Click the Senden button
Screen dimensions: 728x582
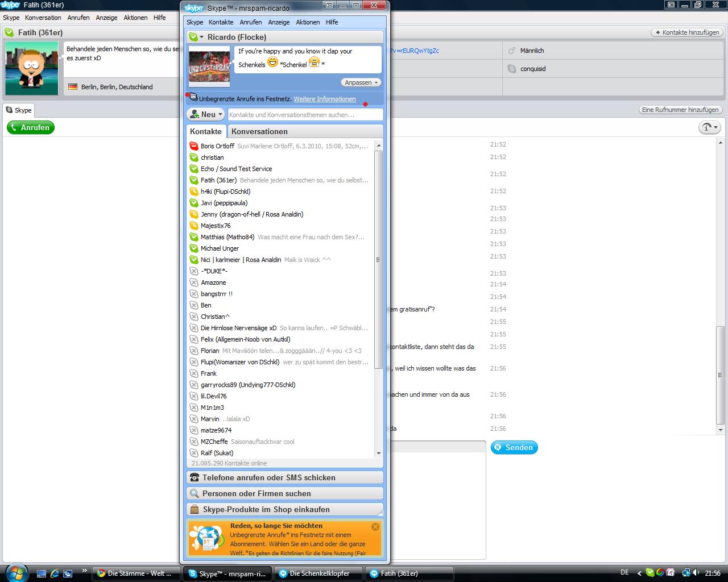[x=514, y=447]
